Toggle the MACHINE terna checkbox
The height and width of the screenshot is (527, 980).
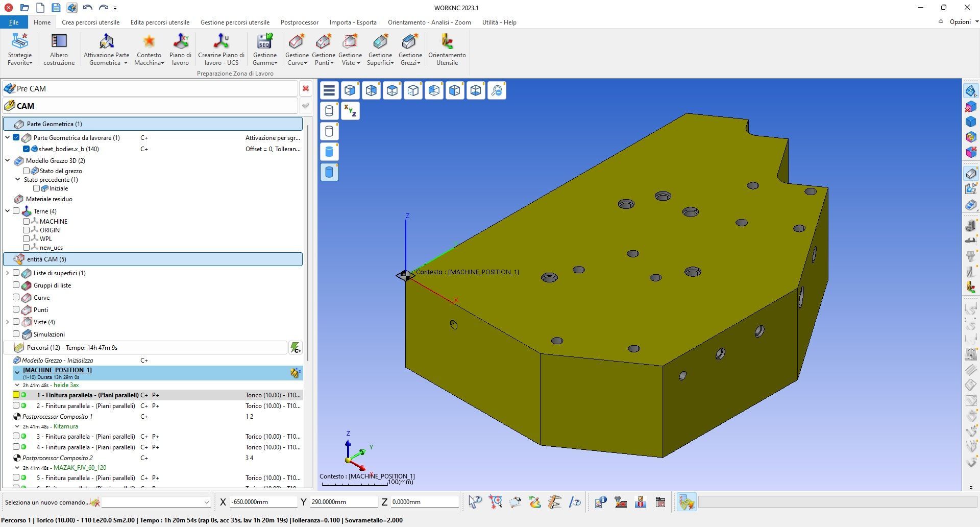coord(27,222)
